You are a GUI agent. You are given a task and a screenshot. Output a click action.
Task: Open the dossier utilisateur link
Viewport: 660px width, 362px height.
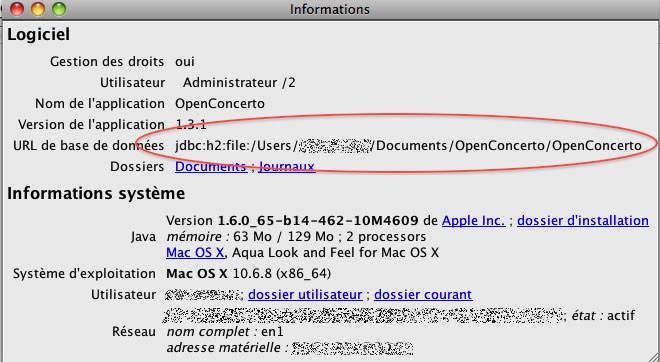click(x=305, y=295)
